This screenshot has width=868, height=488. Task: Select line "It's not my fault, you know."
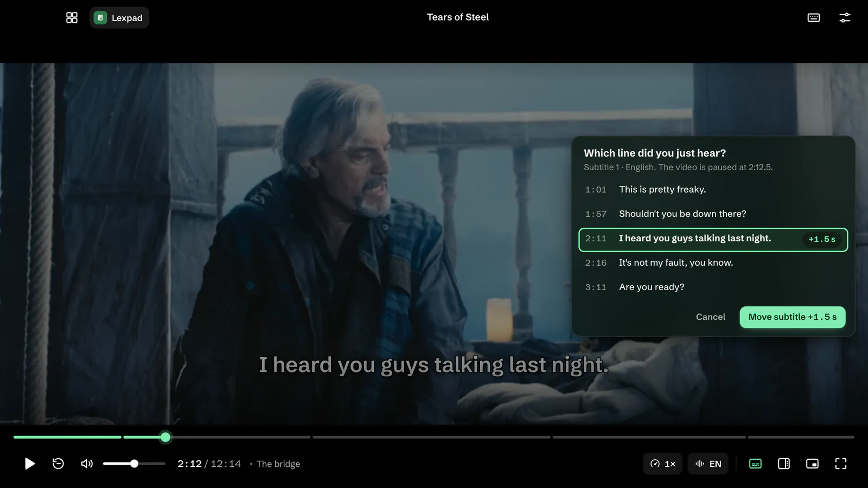coord(713,263)
